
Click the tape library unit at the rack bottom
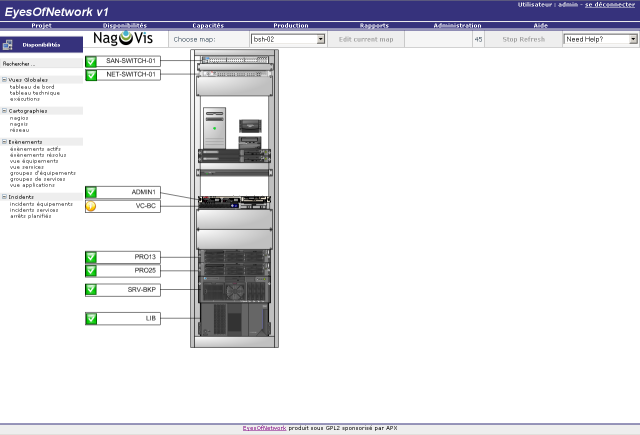234,320
